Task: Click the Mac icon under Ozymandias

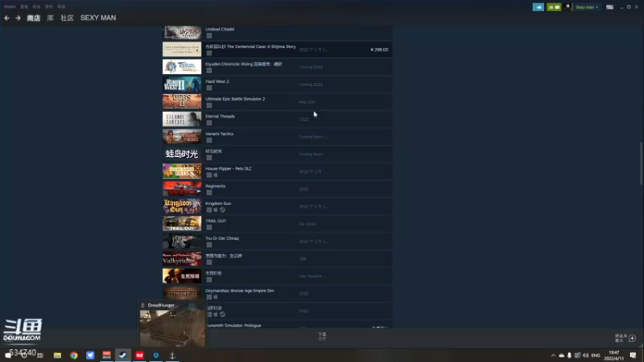Action: coord(216,297)
